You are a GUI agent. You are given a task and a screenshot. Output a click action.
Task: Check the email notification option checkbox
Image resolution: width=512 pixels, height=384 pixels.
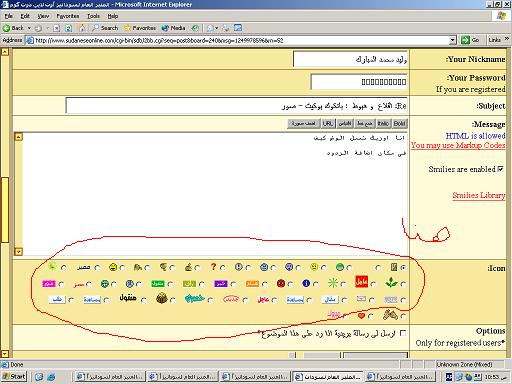(403, 333)
